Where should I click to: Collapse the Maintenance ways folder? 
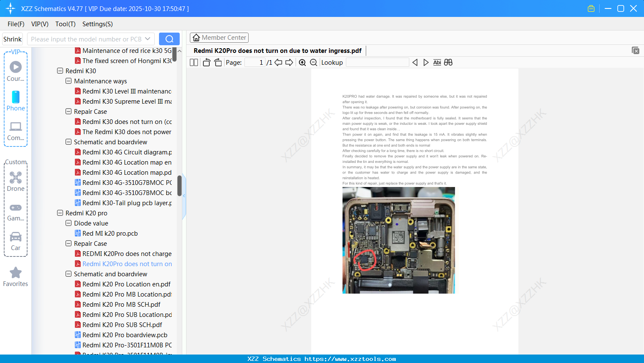pyautogui.click(x=69, y=81)
